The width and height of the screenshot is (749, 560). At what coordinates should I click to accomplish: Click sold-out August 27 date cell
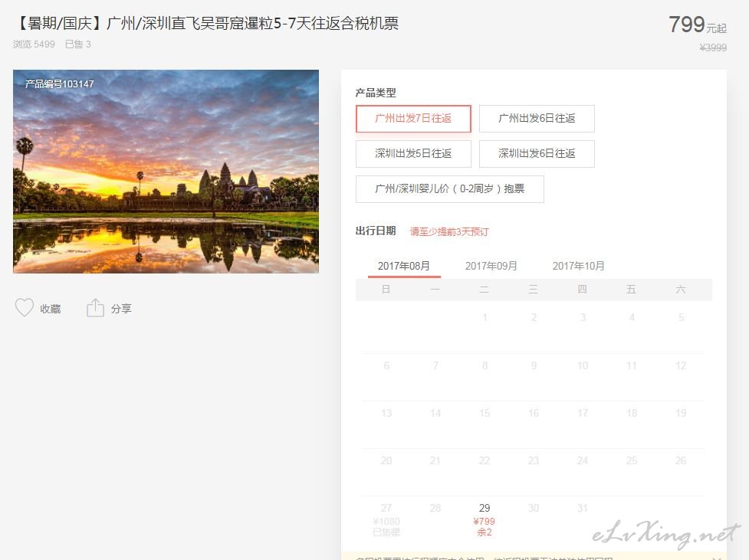coord(386,519)
